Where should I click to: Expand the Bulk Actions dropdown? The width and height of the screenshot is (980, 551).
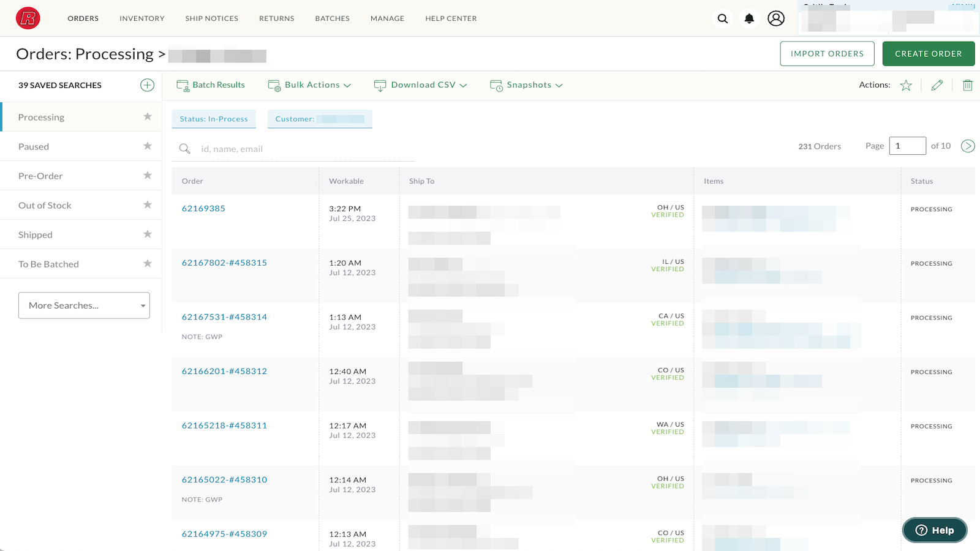309,85
